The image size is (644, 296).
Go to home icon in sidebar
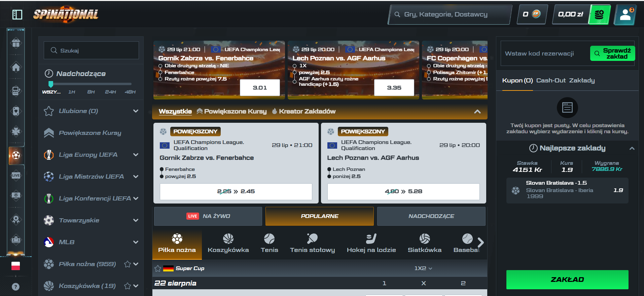[x=16, y=67]
